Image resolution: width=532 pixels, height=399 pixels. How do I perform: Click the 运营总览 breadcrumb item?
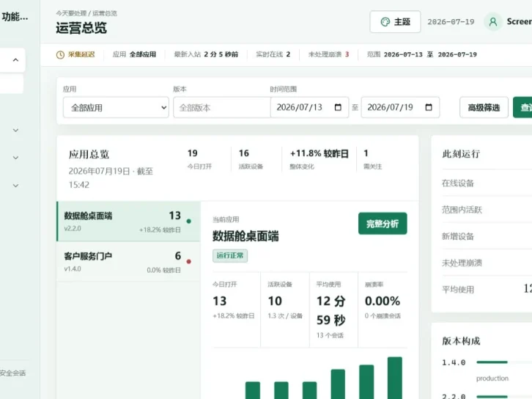tap(105, 13)
